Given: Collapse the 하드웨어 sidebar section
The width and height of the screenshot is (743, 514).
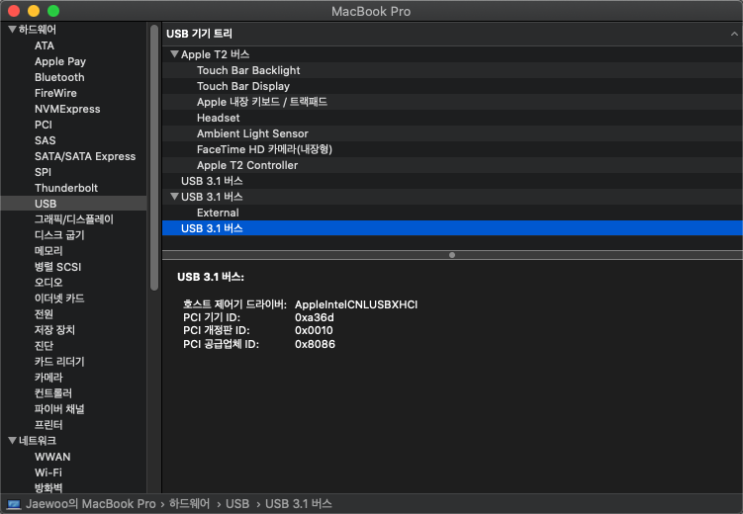Looking at the screenshot, I should point(12,30).
